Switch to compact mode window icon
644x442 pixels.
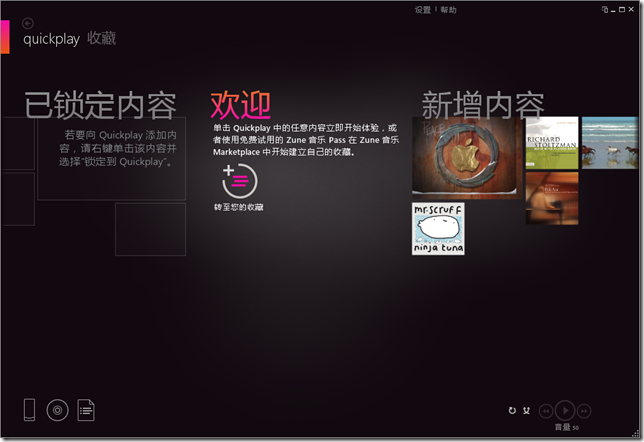coord(605,9)
